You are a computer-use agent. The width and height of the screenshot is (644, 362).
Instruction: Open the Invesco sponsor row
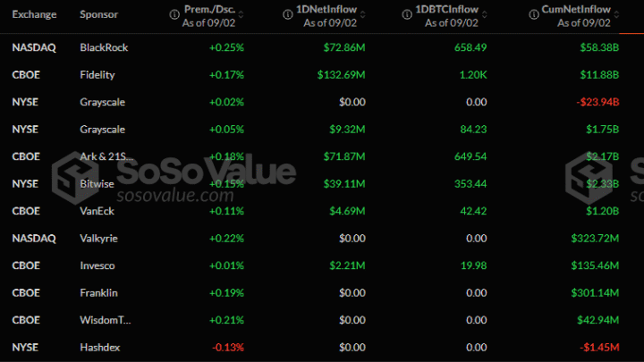(x=97, y=265)
